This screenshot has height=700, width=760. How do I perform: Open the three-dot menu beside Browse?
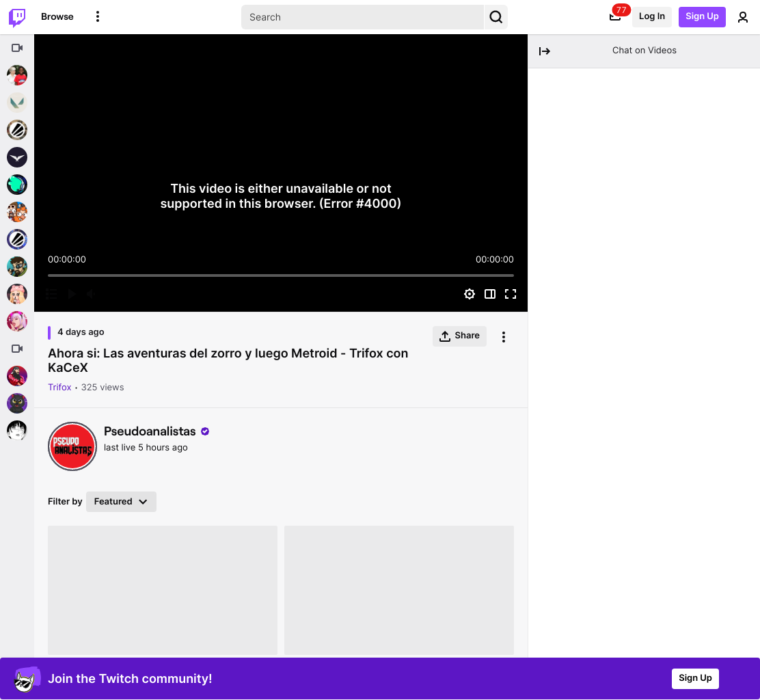98,16
